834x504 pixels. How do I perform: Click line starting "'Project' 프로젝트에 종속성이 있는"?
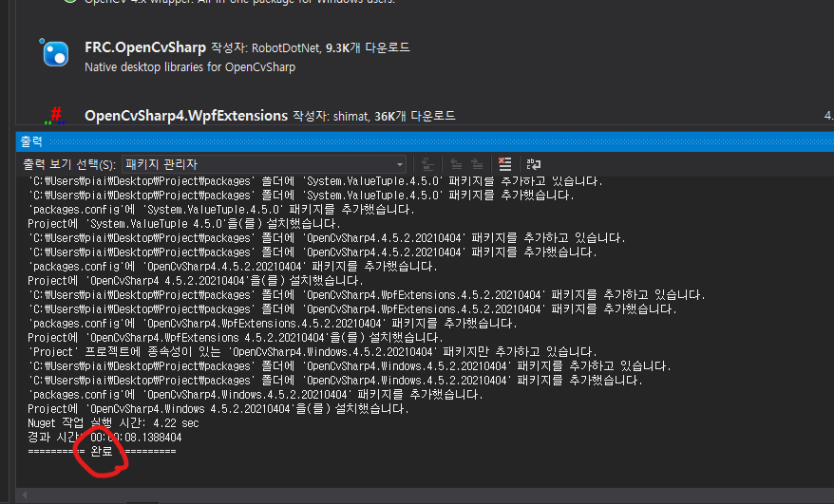(x=313, y=352)
